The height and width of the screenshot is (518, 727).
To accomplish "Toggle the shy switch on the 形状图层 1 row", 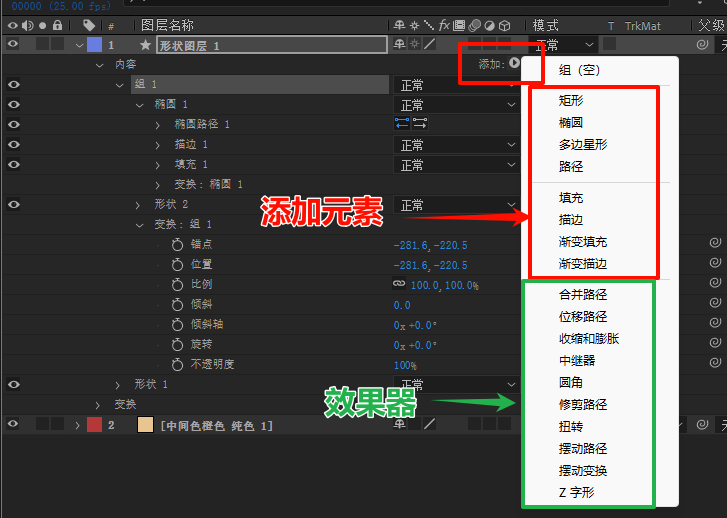I will point(399,44).
